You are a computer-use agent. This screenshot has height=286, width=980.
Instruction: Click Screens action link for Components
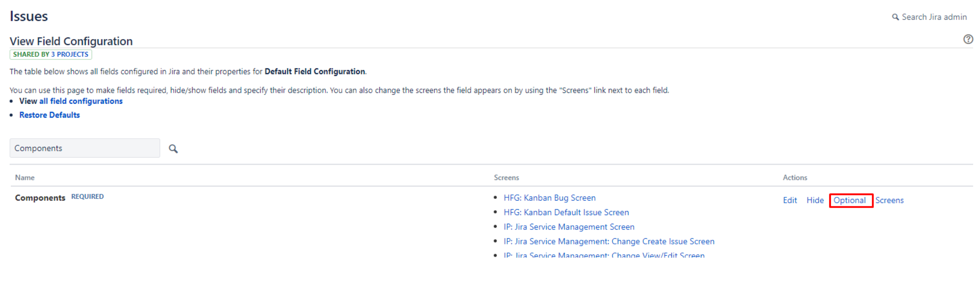pyautogui.click(x=889, y=200)
